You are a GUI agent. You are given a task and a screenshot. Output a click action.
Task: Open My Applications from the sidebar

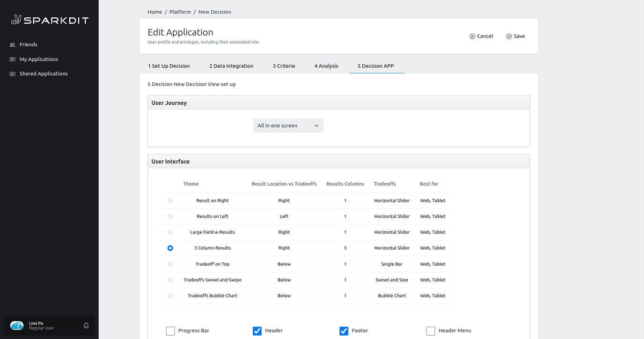tap(38, 59)
